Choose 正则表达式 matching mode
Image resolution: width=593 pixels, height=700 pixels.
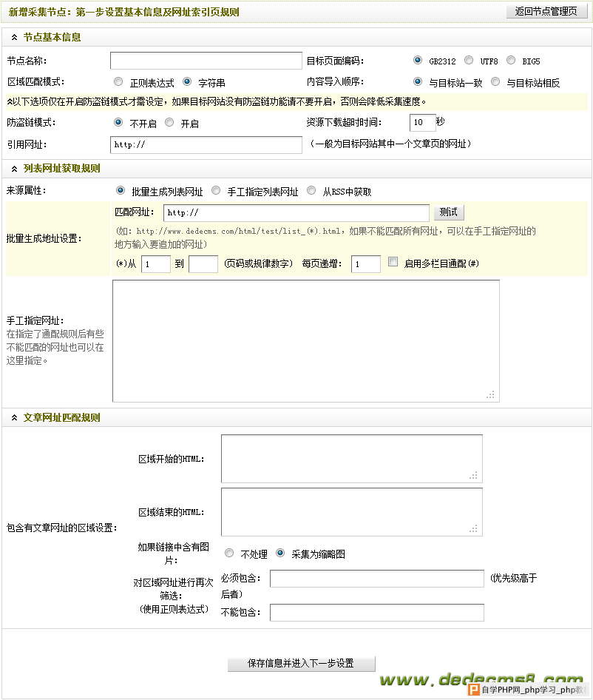tap(118, 82)
